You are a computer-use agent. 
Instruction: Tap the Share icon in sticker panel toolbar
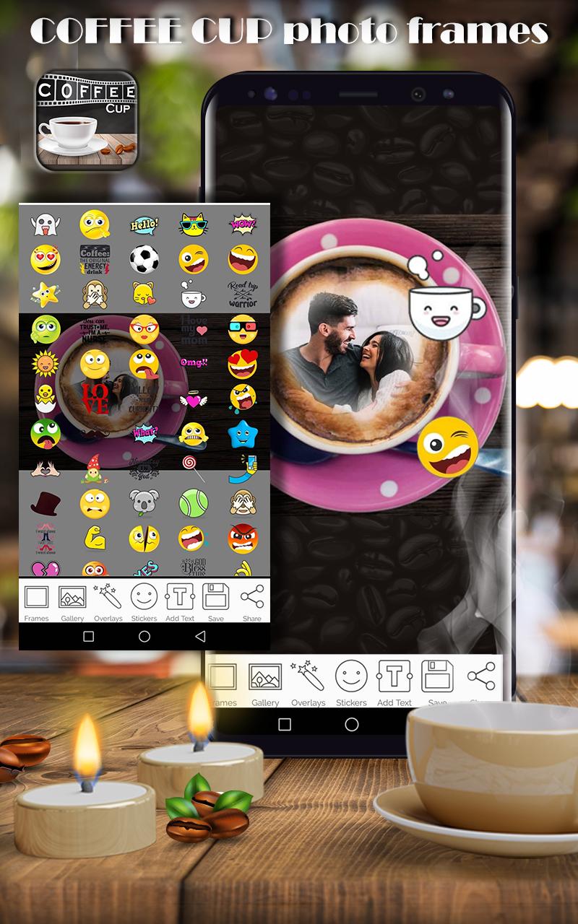pos(252,601)
